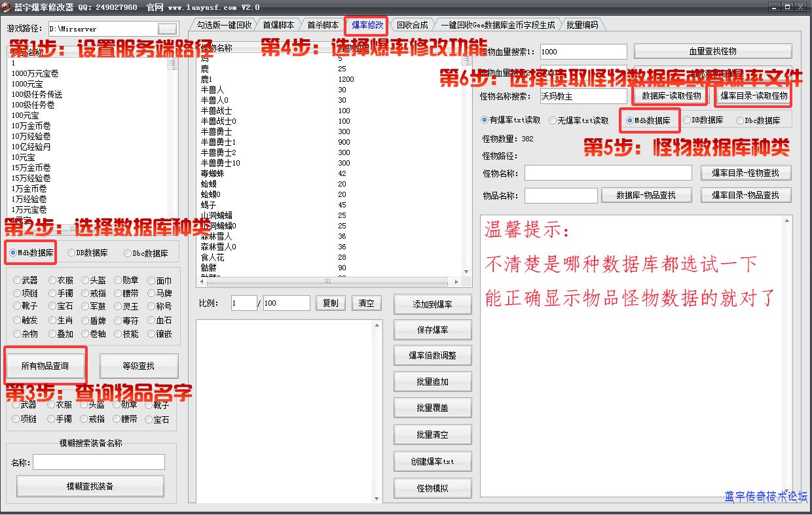Viewport: 812px width, 515px height.
Task: Click the 怪物模拟 button
Action: (432, 488)
